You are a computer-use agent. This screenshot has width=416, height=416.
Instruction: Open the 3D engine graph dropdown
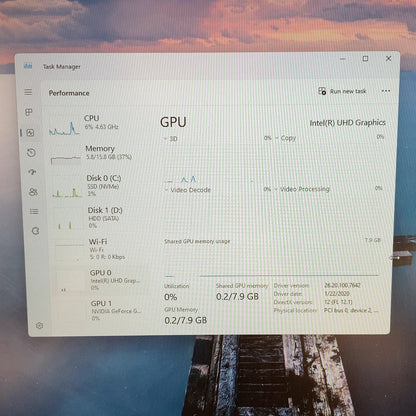pyautogui.click(x=171, y=139)
